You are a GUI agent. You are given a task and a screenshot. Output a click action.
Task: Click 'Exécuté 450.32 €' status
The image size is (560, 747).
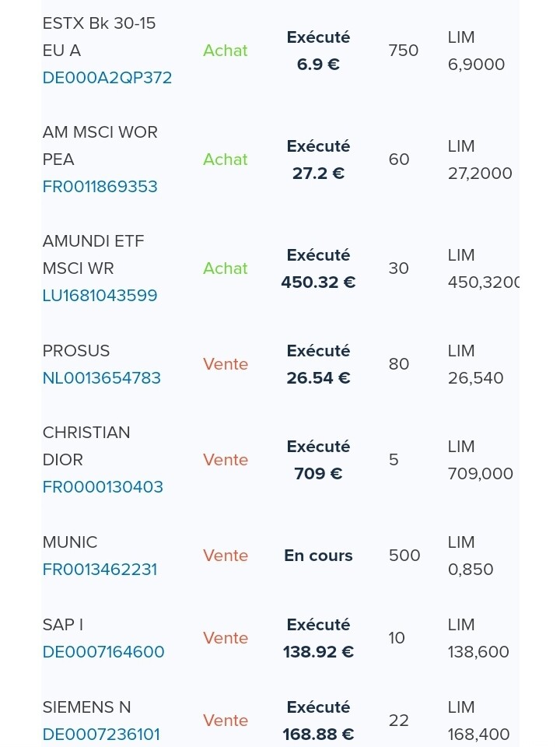click(x=318, y=268)
